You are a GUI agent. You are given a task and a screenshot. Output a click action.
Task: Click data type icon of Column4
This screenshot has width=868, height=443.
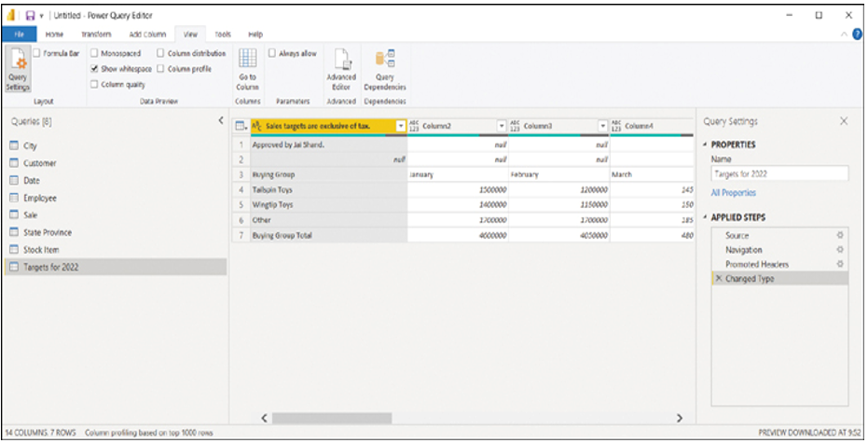tap(616, 126)
